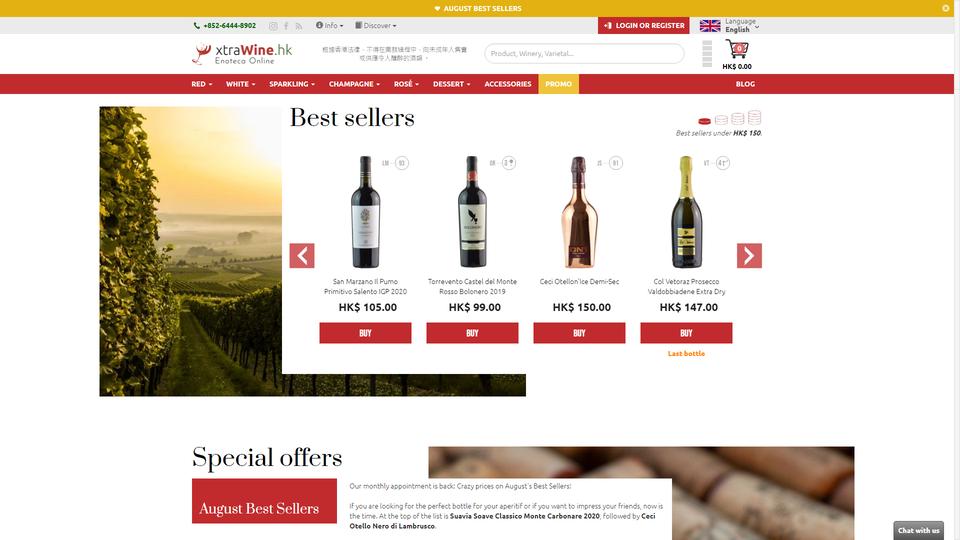Show next best sellers with right arrow

[749, 255]
